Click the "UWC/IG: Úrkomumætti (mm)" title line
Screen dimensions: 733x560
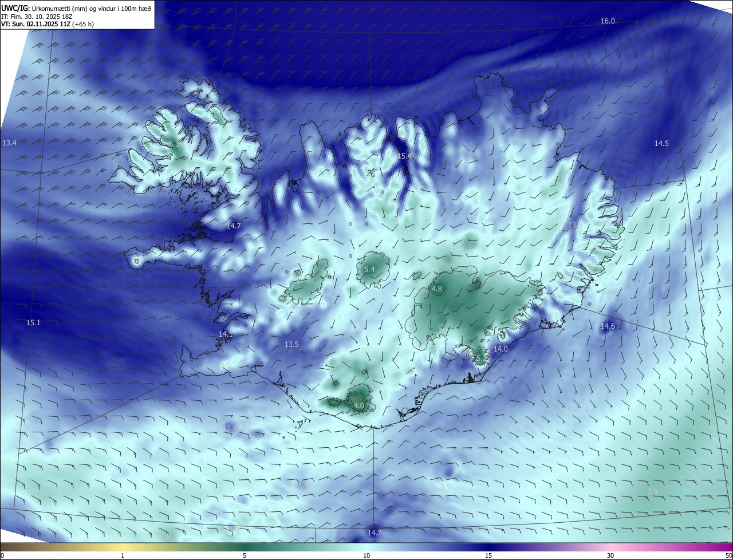click(76, 8)
